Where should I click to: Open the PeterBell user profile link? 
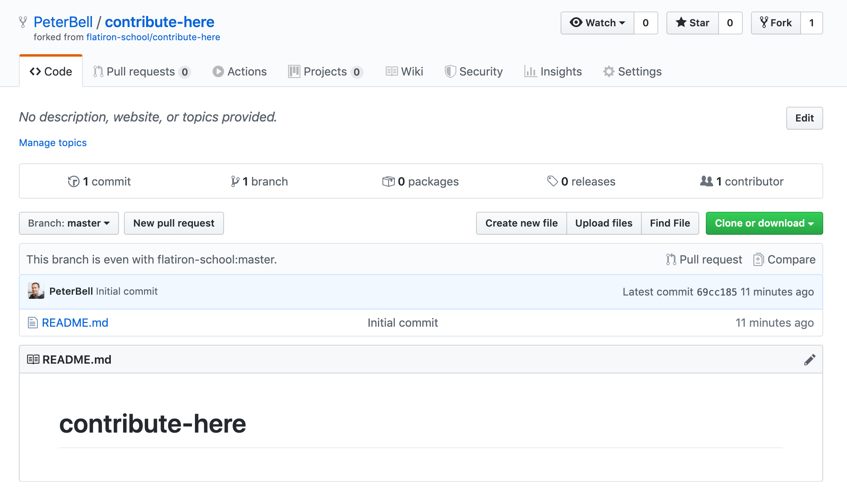[63, 22]
